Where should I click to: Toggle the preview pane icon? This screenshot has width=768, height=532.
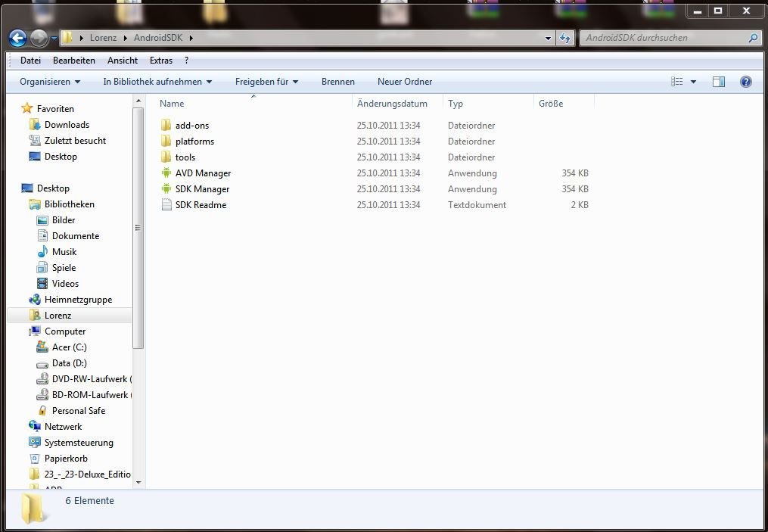point(719,82)
